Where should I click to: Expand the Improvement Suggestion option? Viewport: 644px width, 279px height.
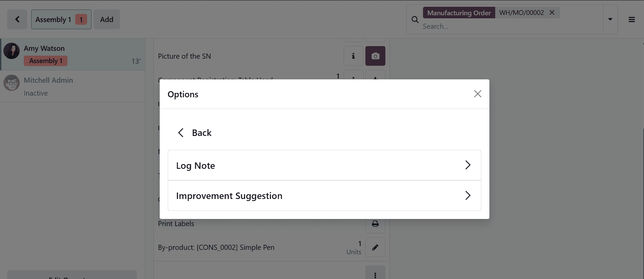[324, 196]
